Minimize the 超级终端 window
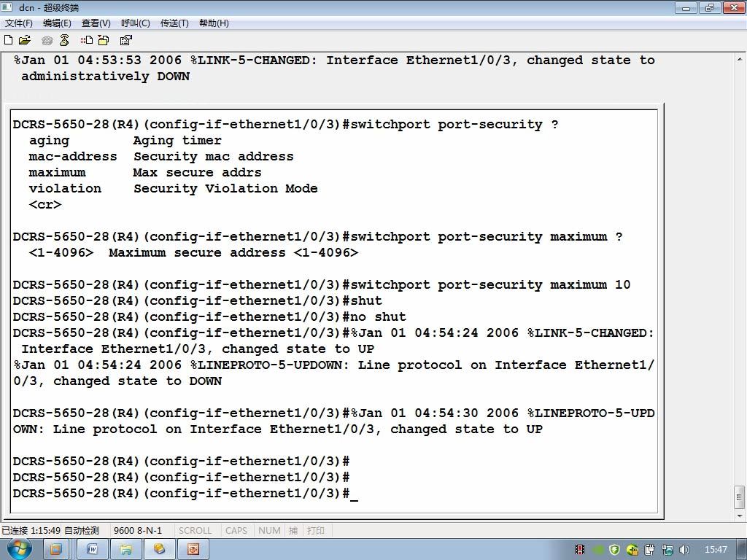This screenshot has width=747, height=560. coord(686,7)
